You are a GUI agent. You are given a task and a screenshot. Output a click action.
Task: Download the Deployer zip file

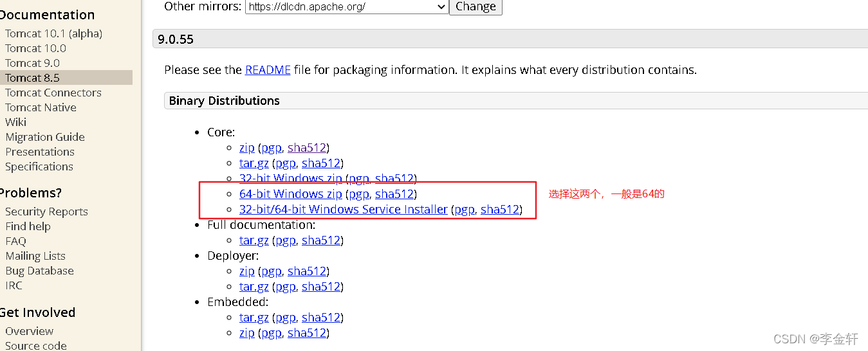click(246, 271)
